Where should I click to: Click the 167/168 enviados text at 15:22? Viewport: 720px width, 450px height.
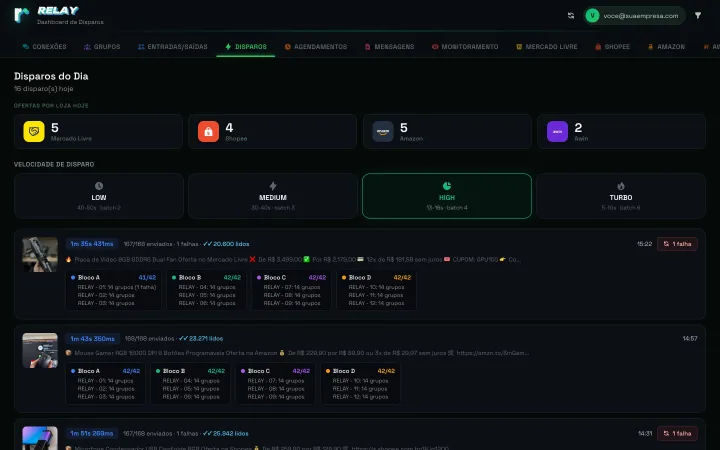[148, 244]
